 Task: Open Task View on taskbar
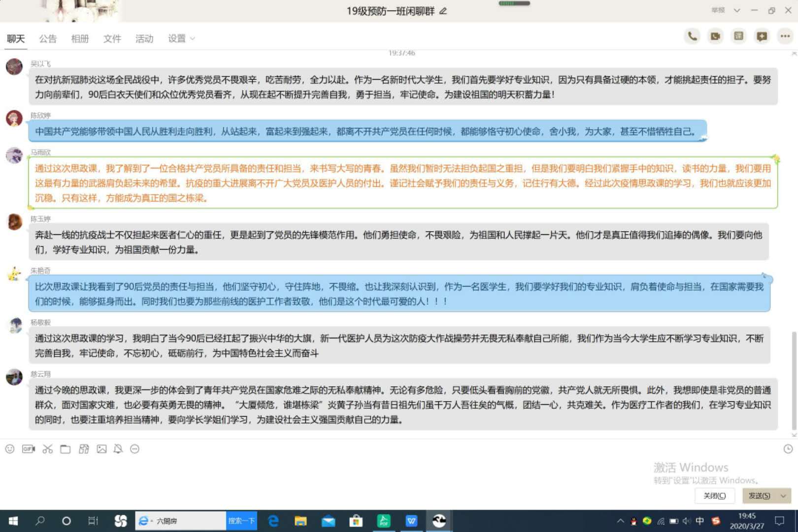click(x=93, y=521)
